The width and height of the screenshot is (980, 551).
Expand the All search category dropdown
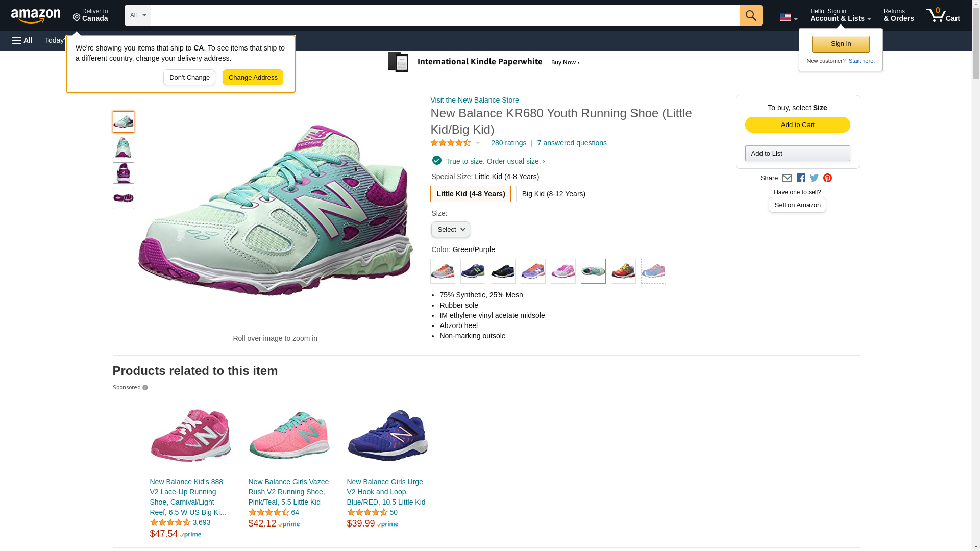pyautogui.click(x=137, y=15)
